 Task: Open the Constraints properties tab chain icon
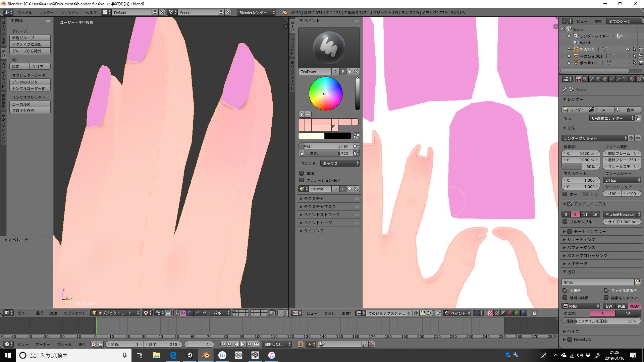tap(612, 79)
